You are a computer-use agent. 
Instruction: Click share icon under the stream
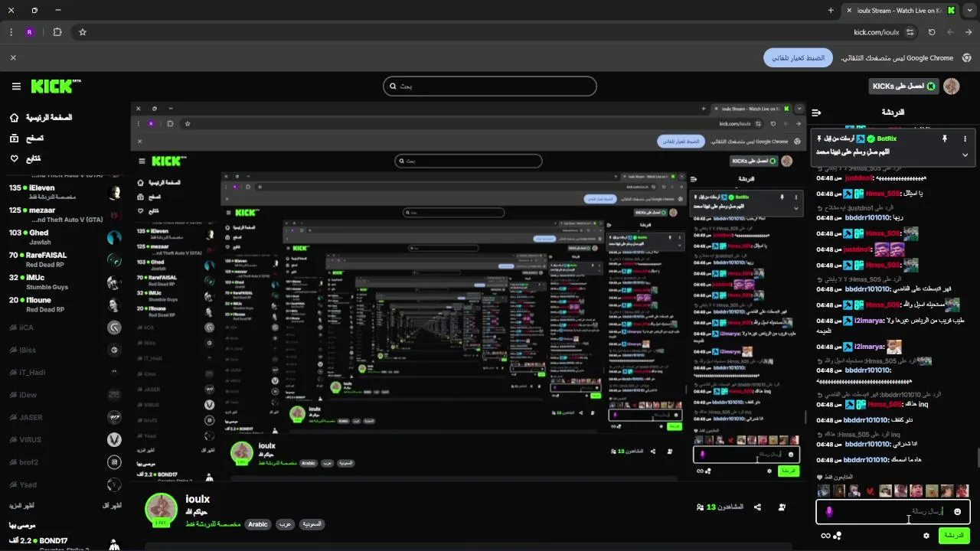pyautogui.click(x=757, y=507)
